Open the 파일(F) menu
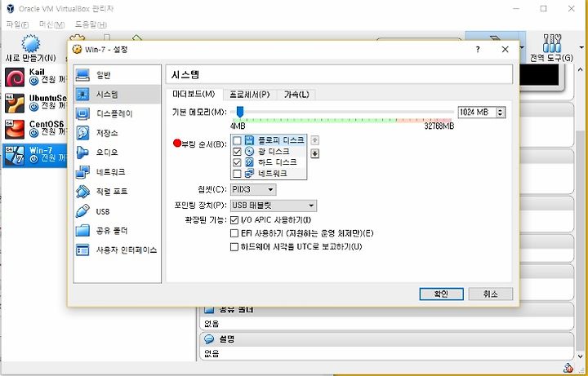 pos(17,24)
